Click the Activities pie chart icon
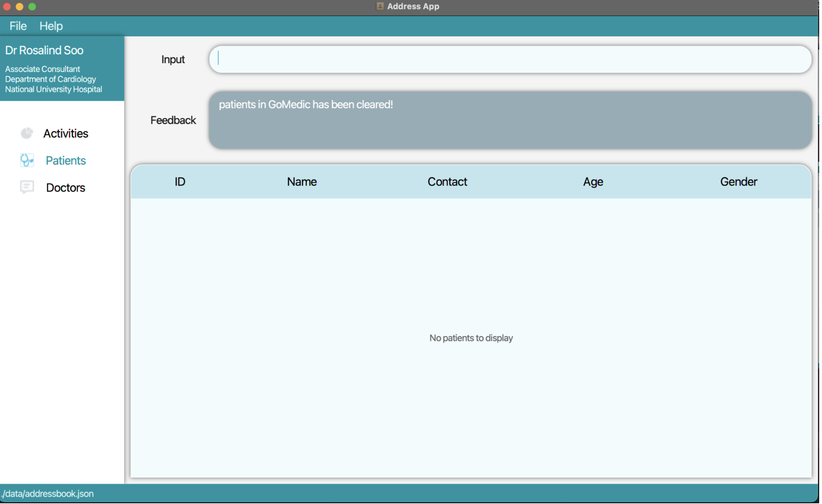 [x=27, y=133]
